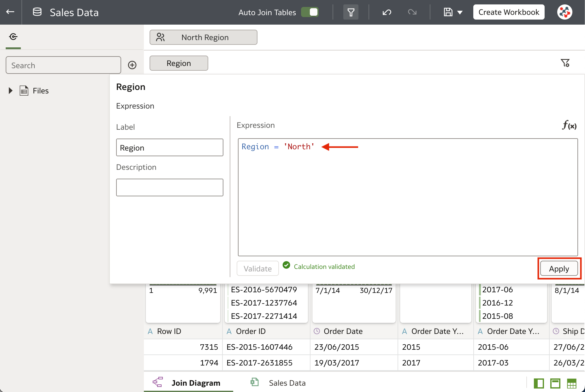Screen dimensions: 585x392
Task: Open the save options dropdown arrow
Action: coord(460,13)
